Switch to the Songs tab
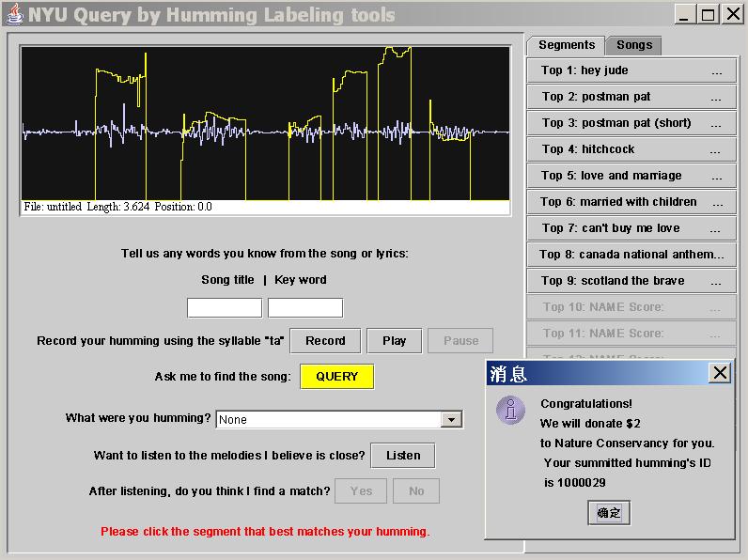Viewport: 748px width, 560px height. 634,45
